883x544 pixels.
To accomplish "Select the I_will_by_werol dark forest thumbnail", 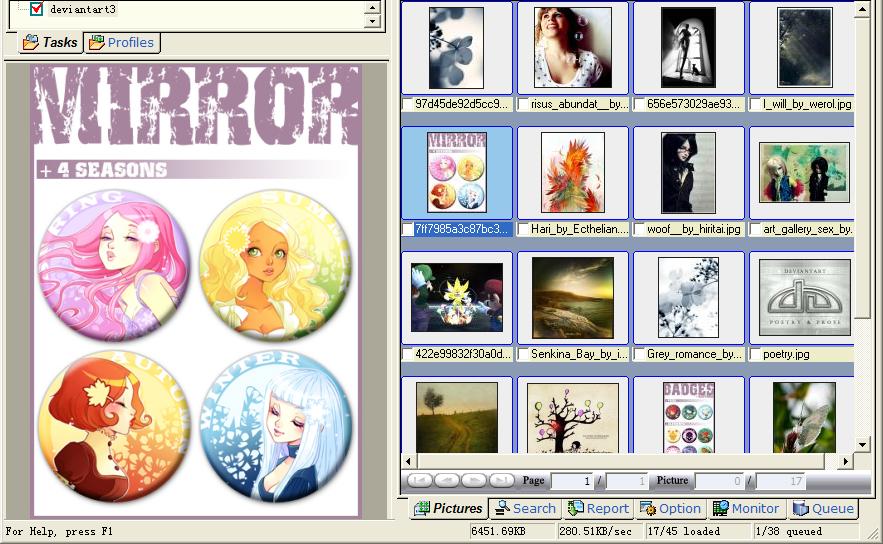I will 805,48.
